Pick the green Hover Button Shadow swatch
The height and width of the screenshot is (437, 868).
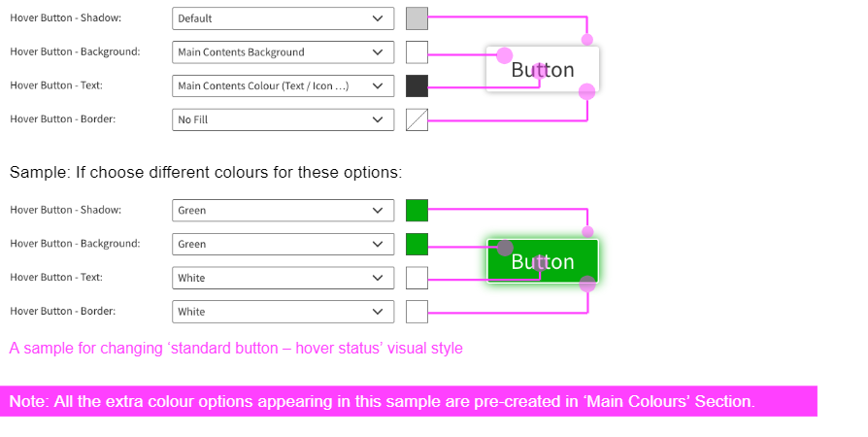click(417, 210)
